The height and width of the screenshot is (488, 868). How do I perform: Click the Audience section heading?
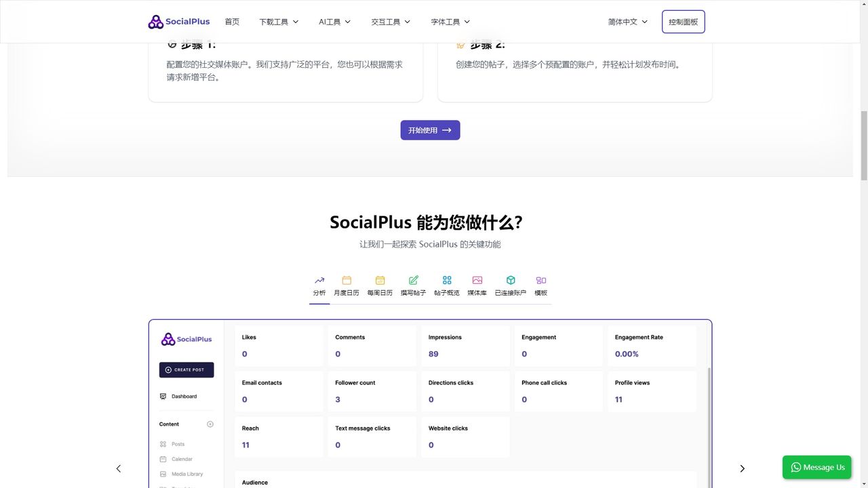(255, 483)
